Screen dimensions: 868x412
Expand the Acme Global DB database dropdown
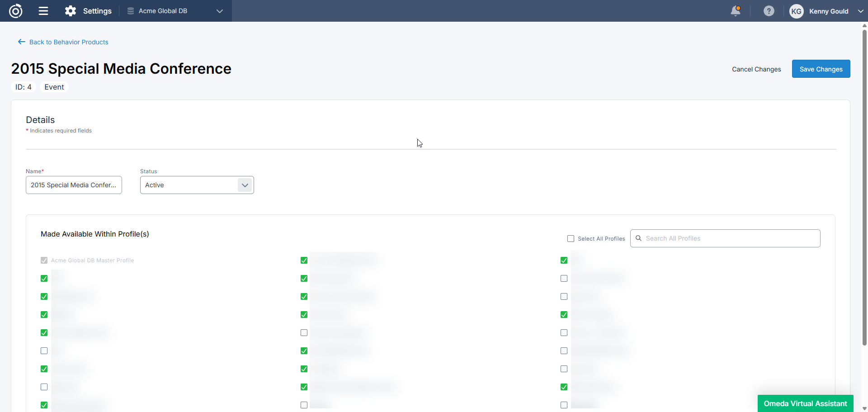220,11
